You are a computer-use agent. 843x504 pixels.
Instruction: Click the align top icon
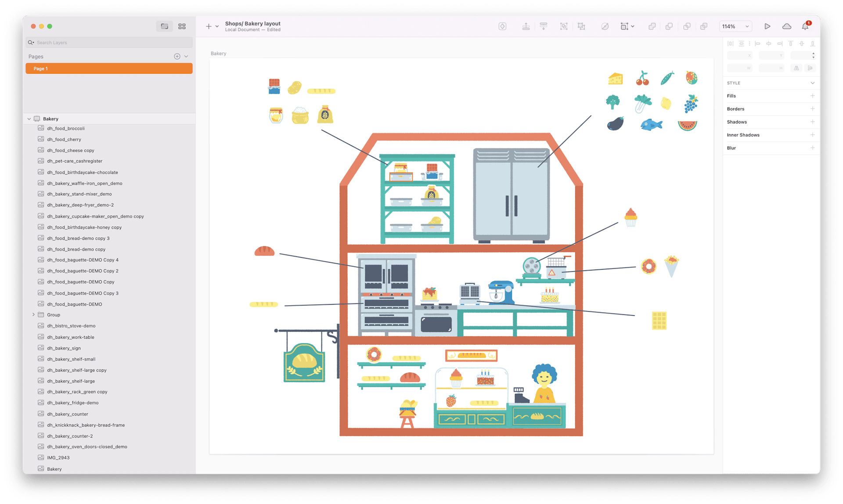coord(790,43)
